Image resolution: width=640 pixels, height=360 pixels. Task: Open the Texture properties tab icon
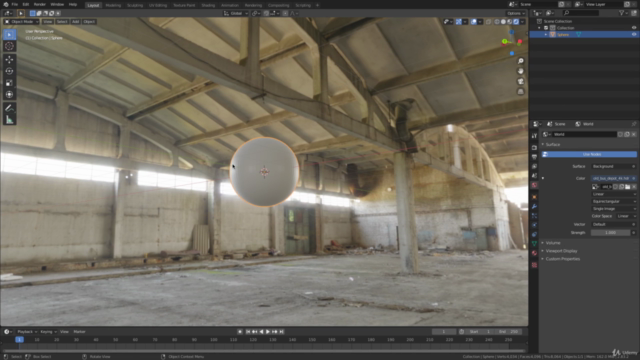[x=534, y=265]
